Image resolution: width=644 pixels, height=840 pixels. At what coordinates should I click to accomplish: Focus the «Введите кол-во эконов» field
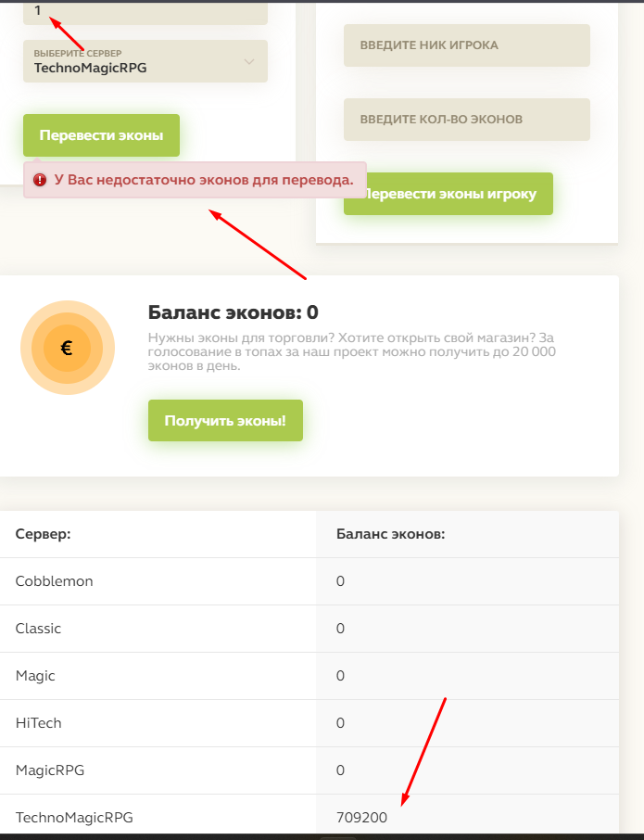(x=466, y=120)
